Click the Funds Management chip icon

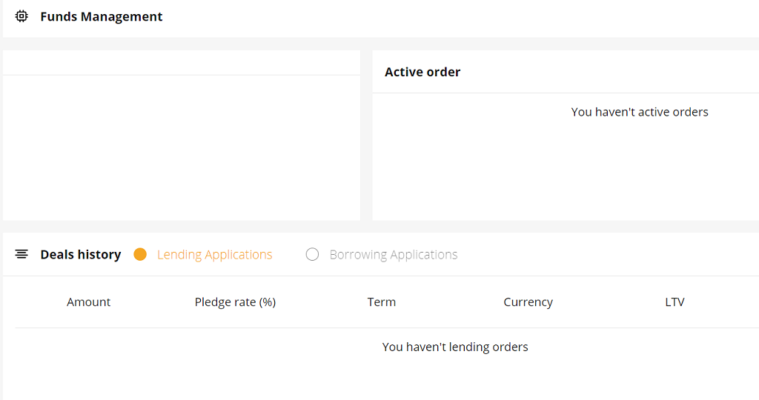point(21,16)
